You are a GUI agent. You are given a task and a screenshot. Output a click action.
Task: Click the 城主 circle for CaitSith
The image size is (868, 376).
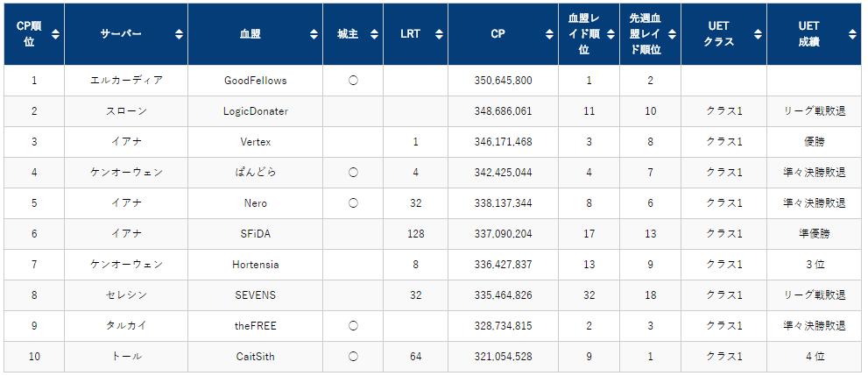pyautogui.click(x=353, y=357)
